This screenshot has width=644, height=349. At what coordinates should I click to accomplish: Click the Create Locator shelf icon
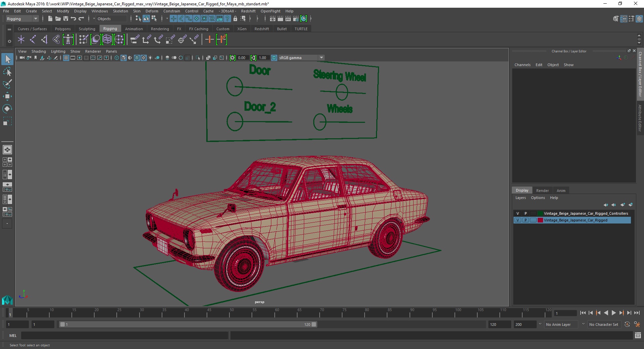pyautogui.click(x=21, y=40)
